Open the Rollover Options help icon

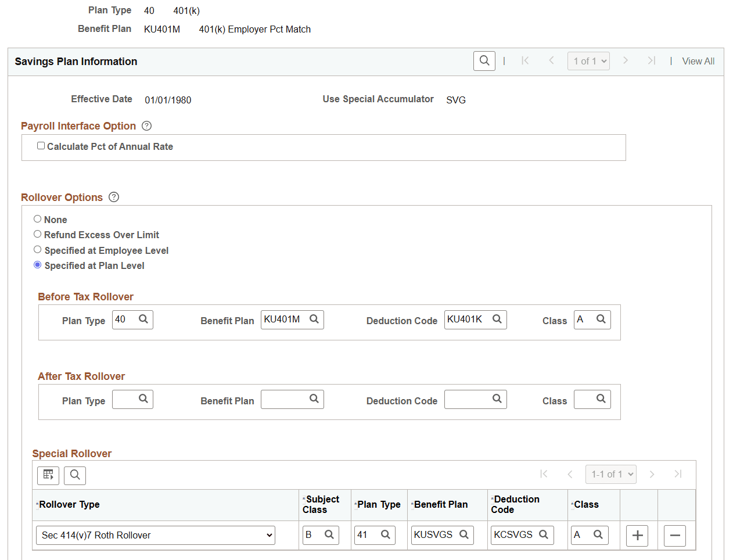[x=113, y=197]
